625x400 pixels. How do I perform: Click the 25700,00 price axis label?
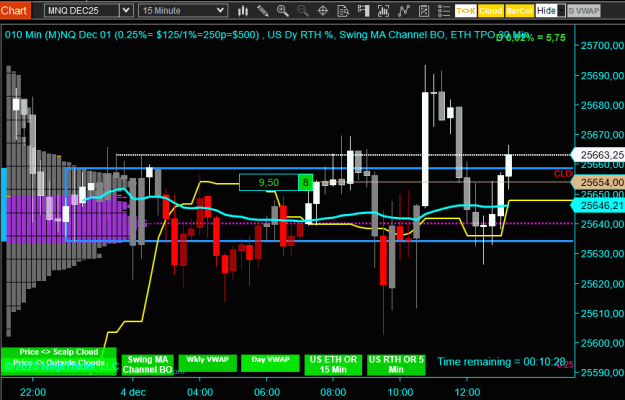click(602, 46)
